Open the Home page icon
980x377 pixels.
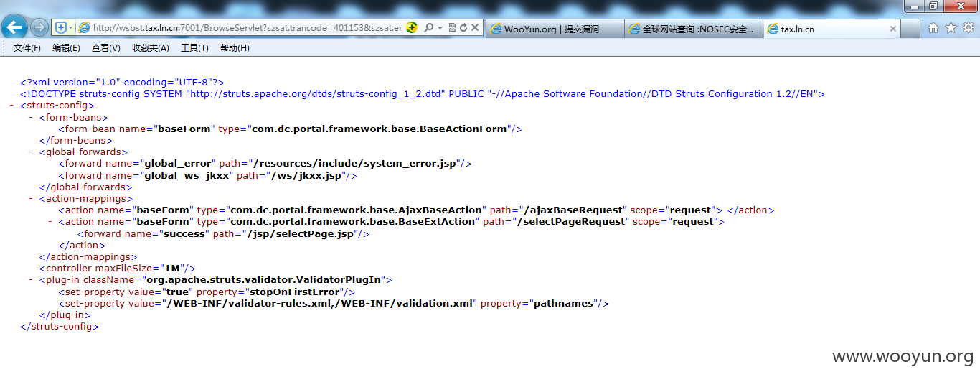(933, 28)
